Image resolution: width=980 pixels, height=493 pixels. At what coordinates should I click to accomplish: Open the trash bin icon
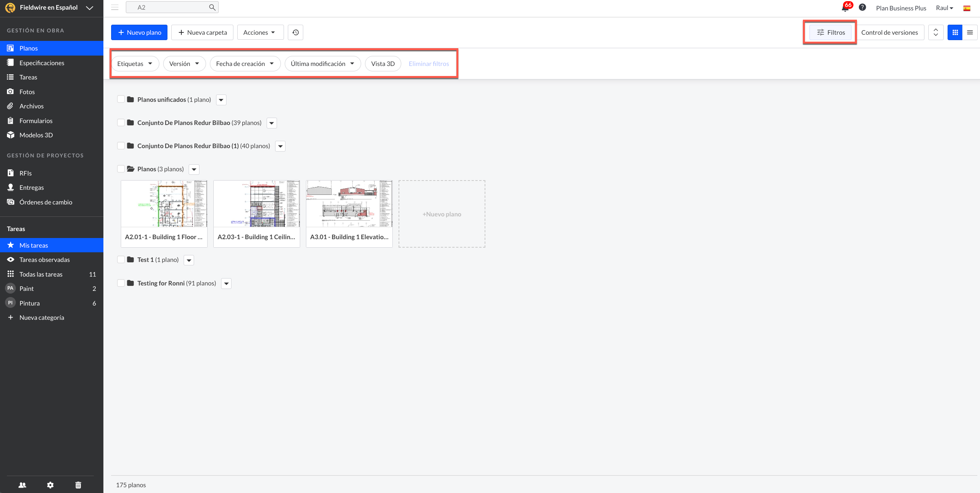pyautogui.click(x=78, y=485)
